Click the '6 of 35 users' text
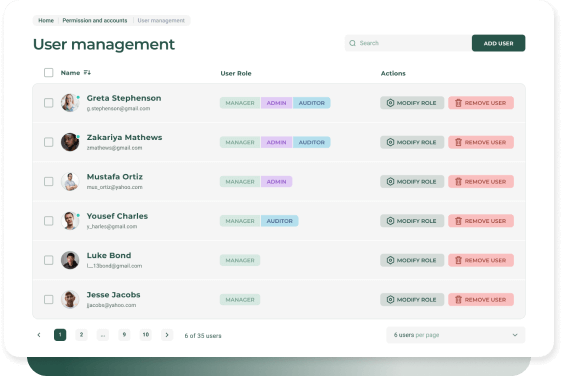Image resolution: width=562 pixels, height=376 pixels. (x=203, y=335)
